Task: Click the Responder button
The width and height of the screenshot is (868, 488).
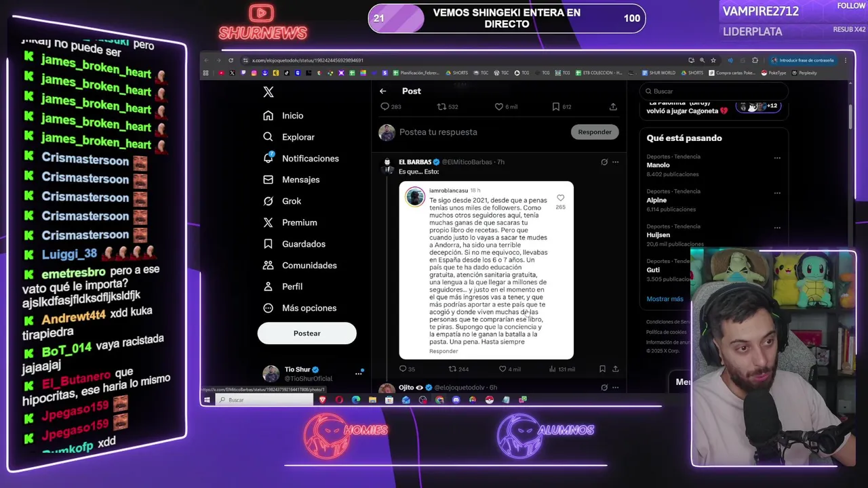Action: (595, 132)
